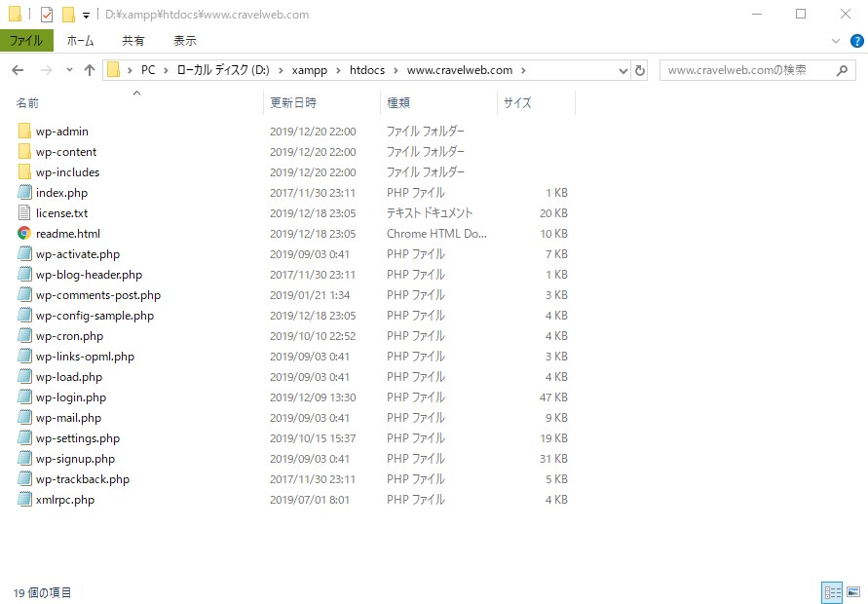Click Chrome HTML Do... type cell

click(x=436, y=234)
